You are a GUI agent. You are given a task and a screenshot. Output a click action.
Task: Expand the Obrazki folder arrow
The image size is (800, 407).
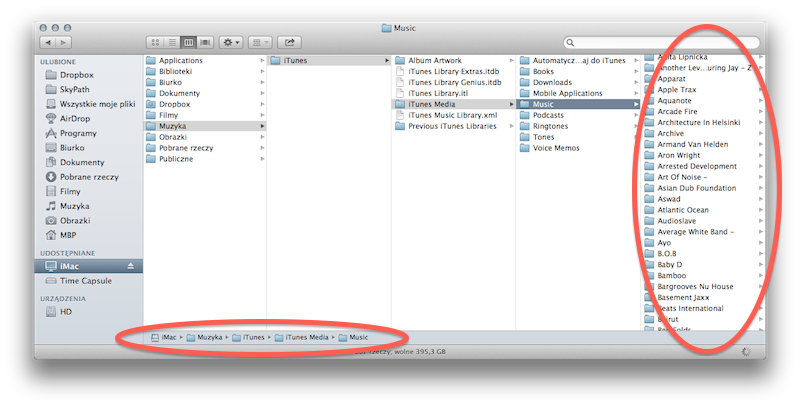pos(262,137)
